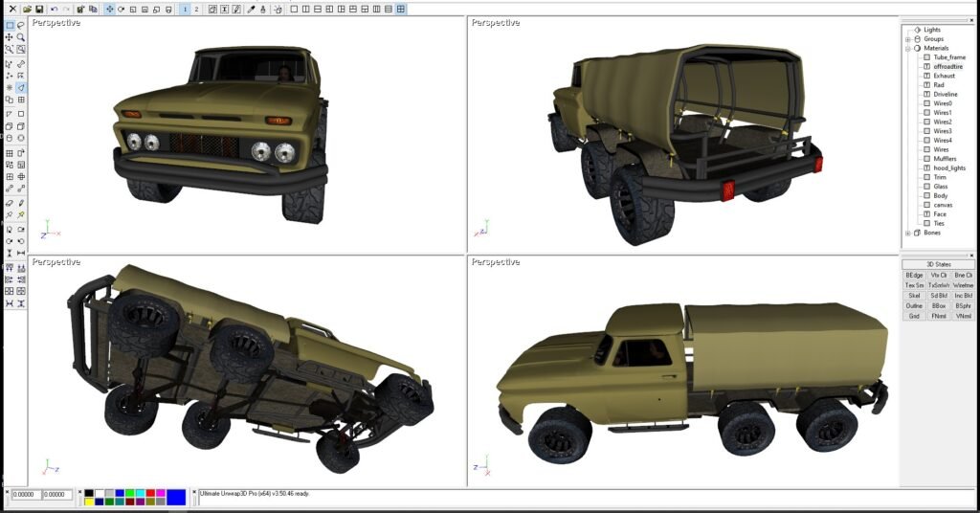The image size is (980, 513).
Task: Toggle the Grid 3D state
Action: point(914,316)
